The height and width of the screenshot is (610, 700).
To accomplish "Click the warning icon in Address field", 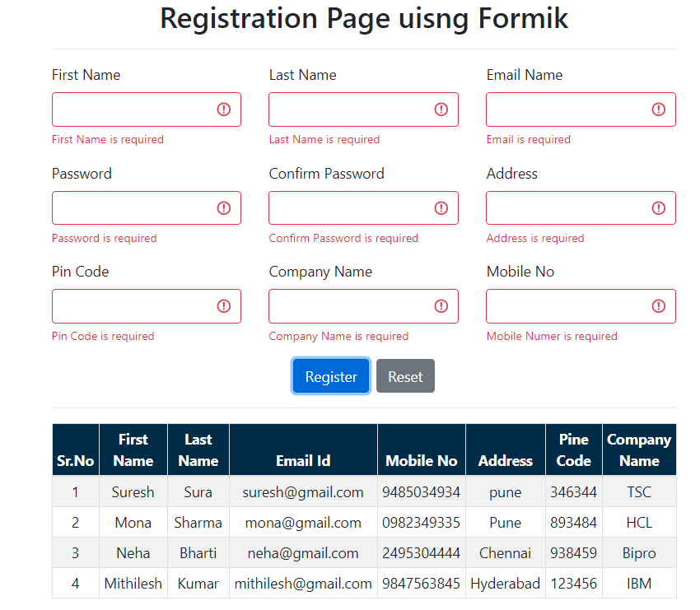I will click(x=659, y=208).
